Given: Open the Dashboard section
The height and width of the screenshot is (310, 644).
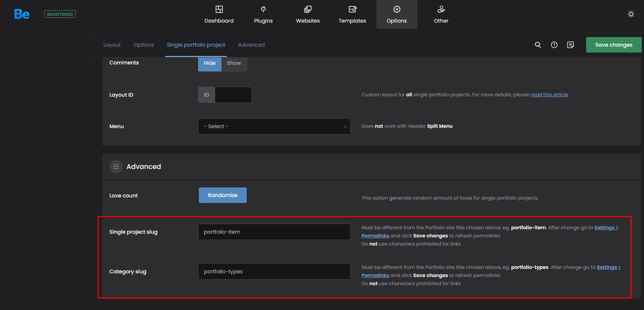Looking at the screenshot, I should pyautogui.click(x=219, y=15).
